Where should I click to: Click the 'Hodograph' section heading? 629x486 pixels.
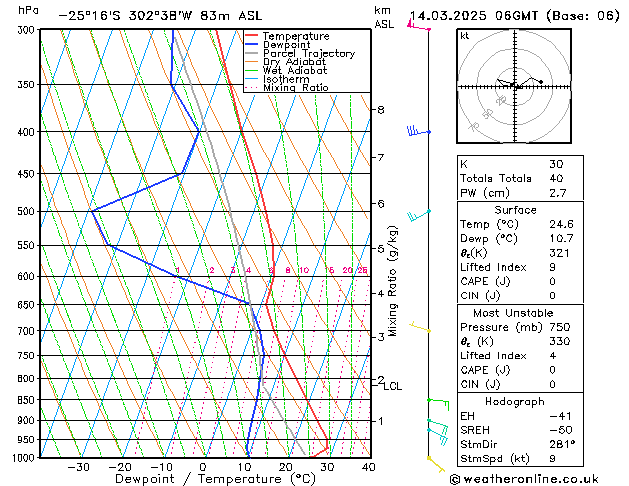coord(515,402)
